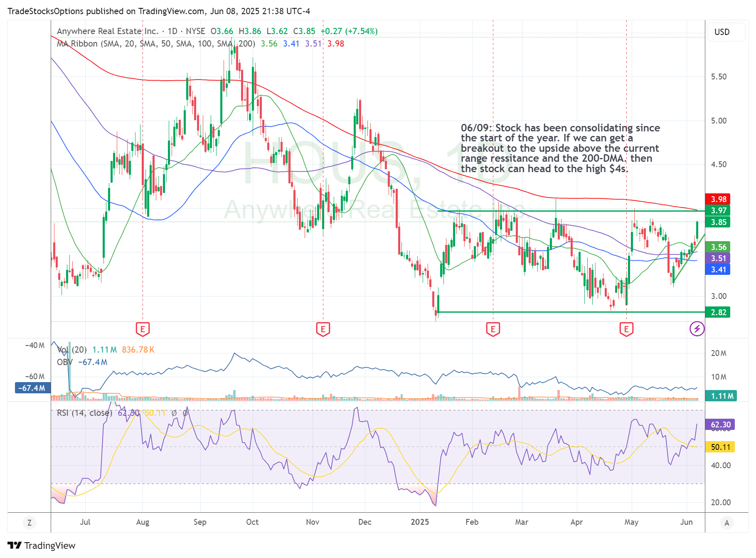Click the 5.50 price axis label
This screenshot has height=558, width=756.
(x=719, y=77)
